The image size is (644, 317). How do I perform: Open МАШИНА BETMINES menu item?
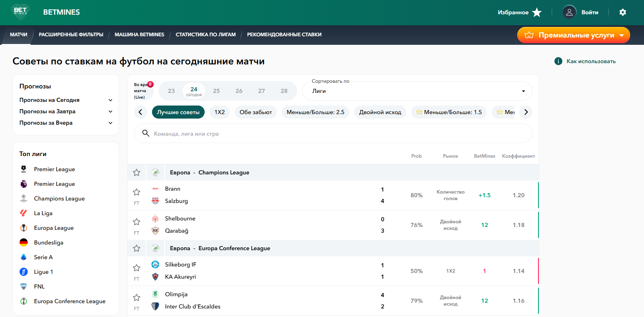(x=139, y=35)
